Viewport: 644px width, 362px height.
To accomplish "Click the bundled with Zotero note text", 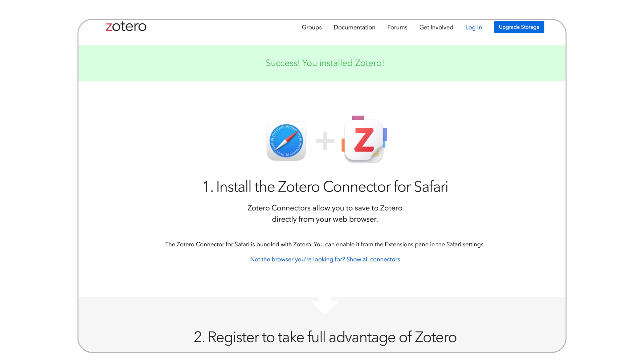I will coord(325,244).
